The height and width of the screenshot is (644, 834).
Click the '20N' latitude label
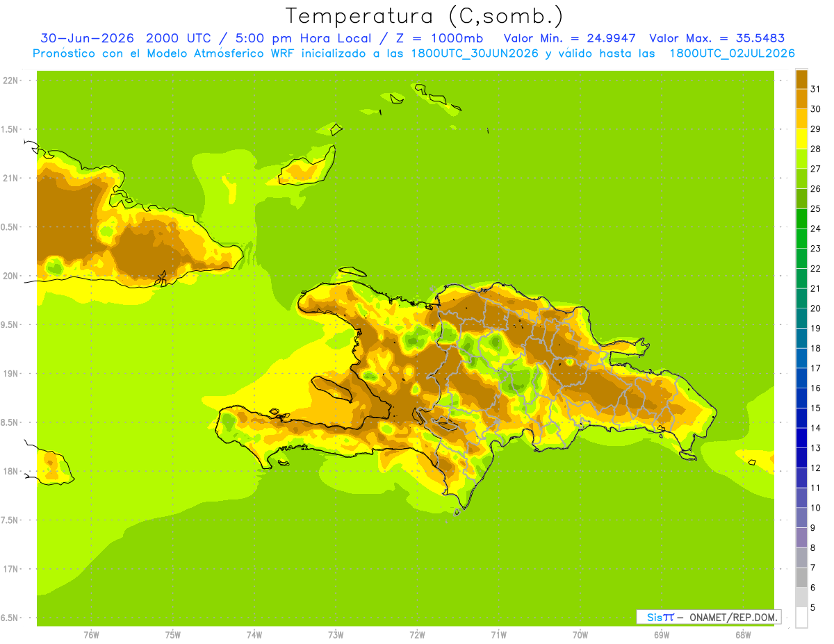pos(10,276)
